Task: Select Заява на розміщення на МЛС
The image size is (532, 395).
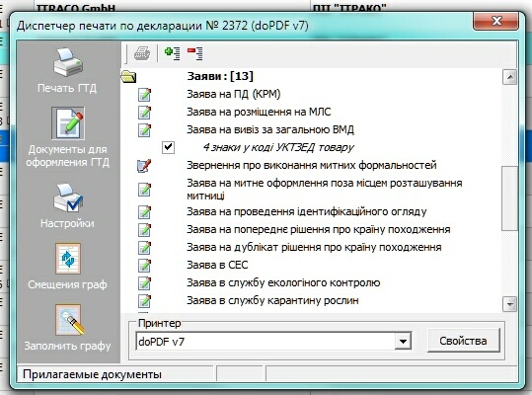Action: (x=259, y=112)
